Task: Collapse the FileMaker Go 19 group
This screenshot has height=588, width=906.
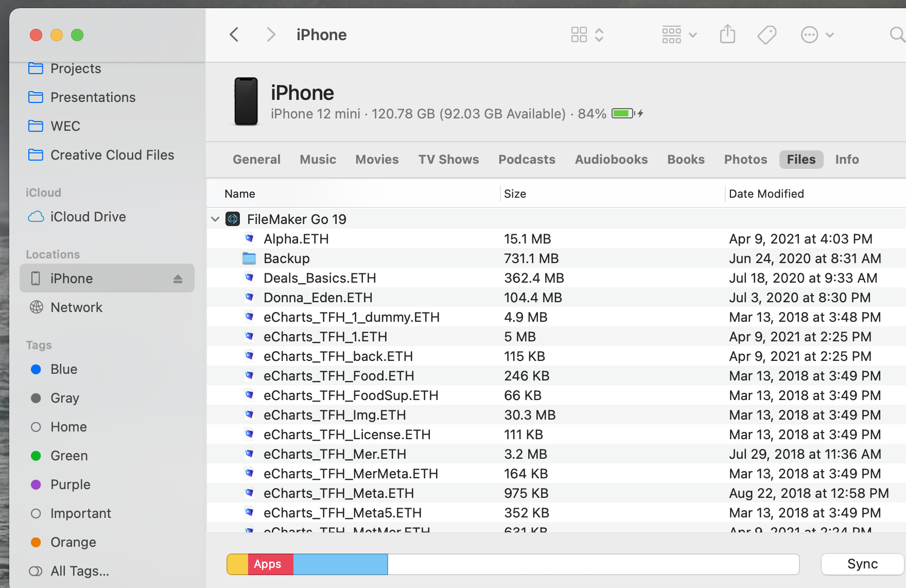Action: click(215, 219)
